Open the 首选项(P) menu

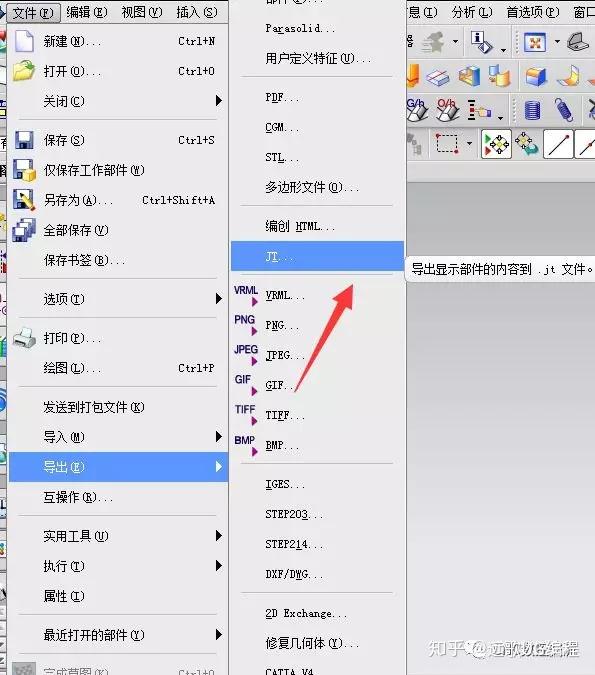click(533, 12)
